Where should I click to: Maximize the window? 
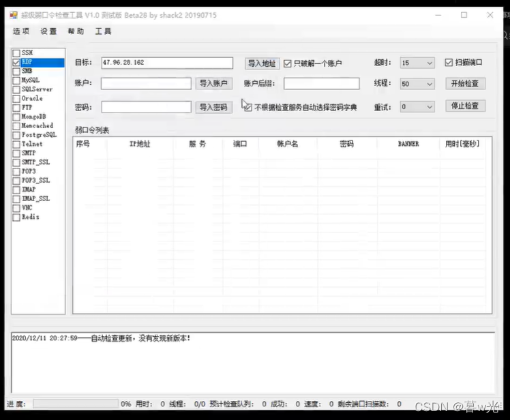(464, 15)
